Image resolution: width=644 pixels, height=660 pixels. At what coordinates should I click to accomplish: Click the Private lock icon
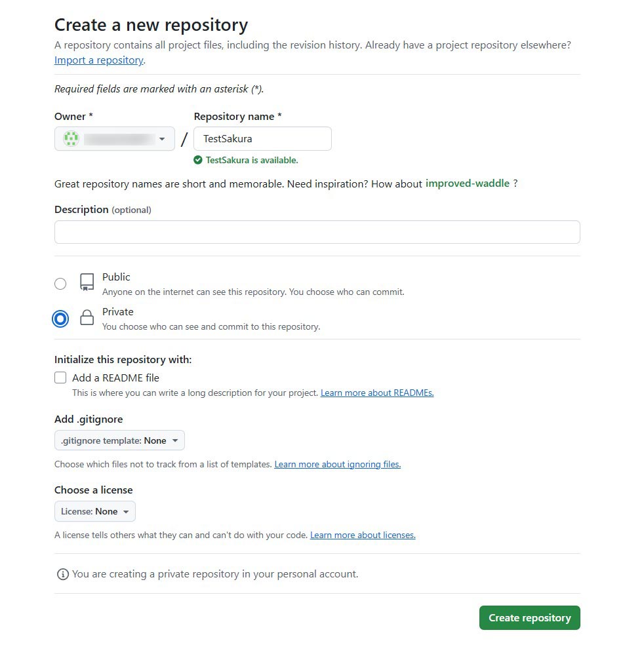[x=87, y=319]
